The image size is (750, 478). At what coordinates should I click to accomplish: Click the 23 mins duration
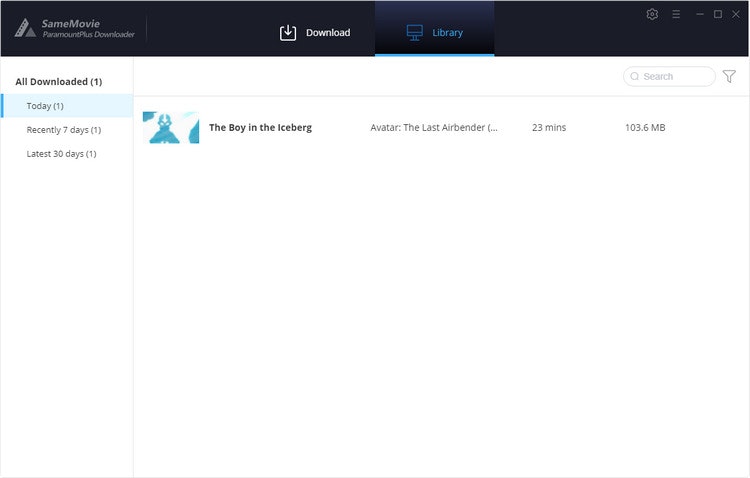549,128
